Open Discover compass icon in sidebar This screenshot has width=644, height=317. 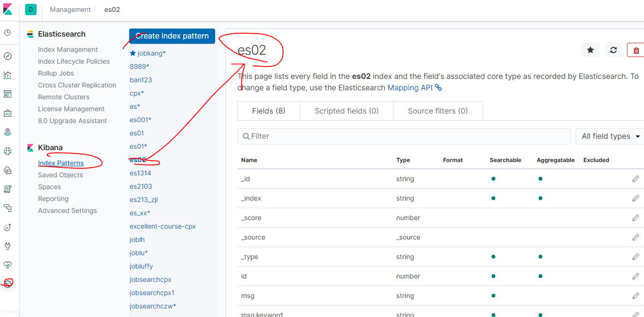(x=8, y=56)
